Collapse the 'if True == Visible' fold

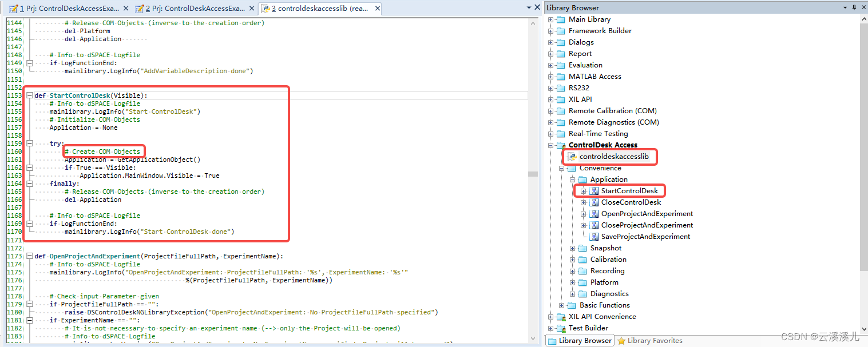point(29,167)
